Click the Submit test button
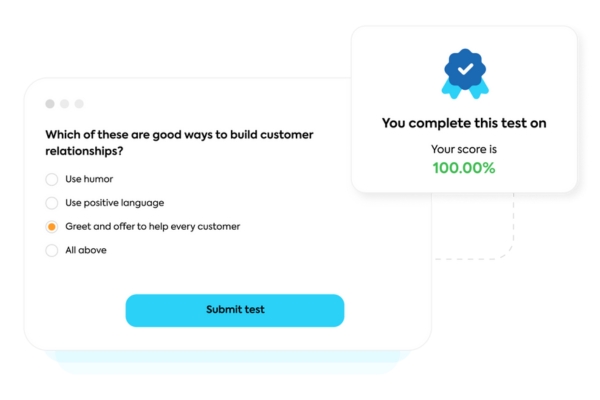600x400 pixels. 235,310
